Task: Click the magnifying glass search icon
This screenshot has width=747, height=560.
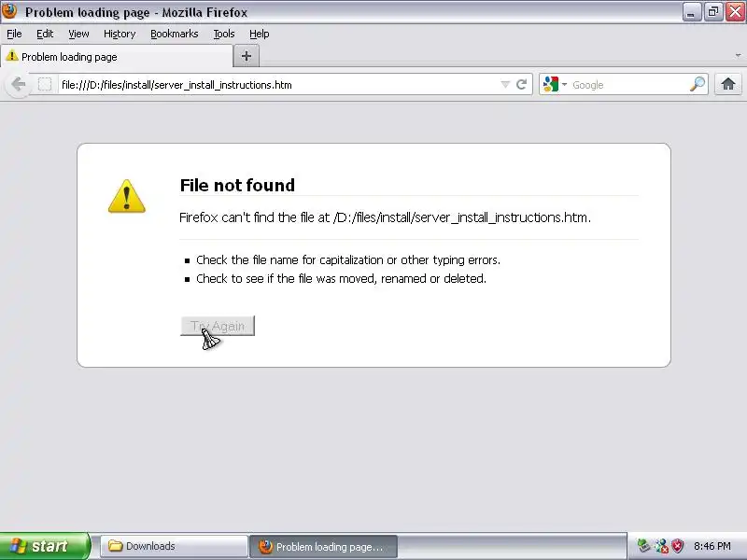Action: [698, 84]
